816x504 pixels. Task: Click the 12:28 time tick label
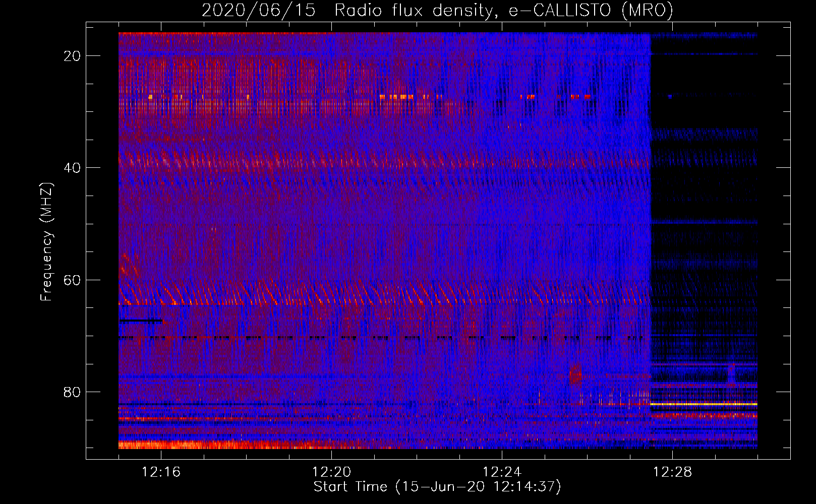[x=672, y=472]
